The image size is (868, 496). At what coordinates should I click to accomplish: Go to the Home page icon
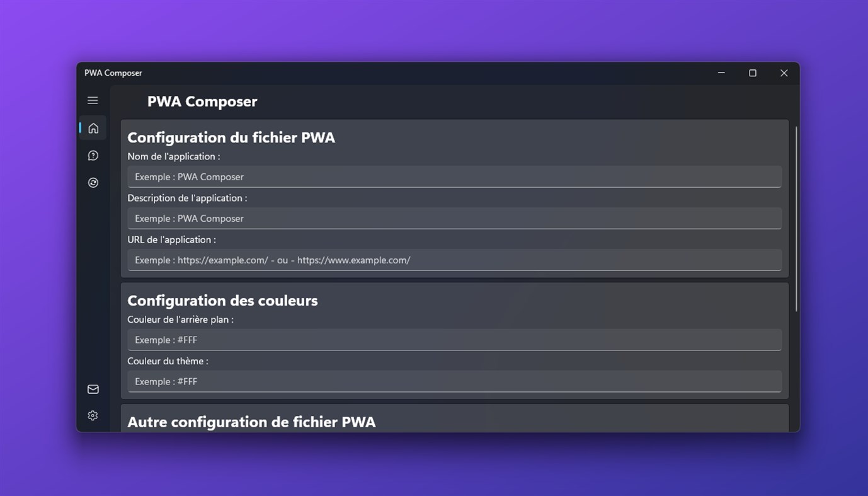[x=93, y=129]
